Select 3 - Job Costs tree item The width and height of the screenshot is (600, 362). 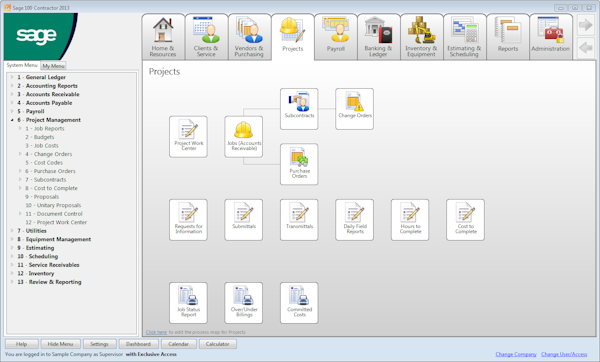coord(42,145)
